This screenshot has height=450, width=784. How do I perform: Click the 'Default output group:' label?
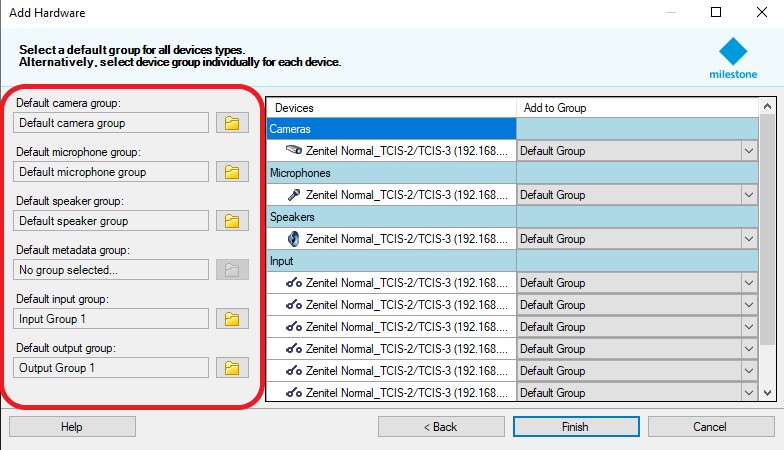point(66,348)
